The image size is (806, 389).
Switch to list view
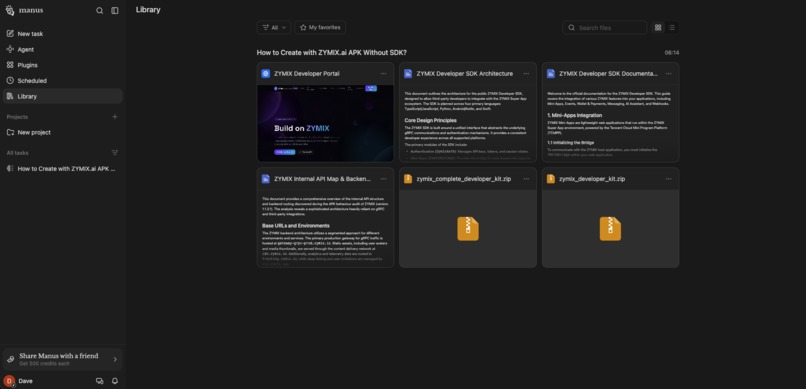[671, 27]
